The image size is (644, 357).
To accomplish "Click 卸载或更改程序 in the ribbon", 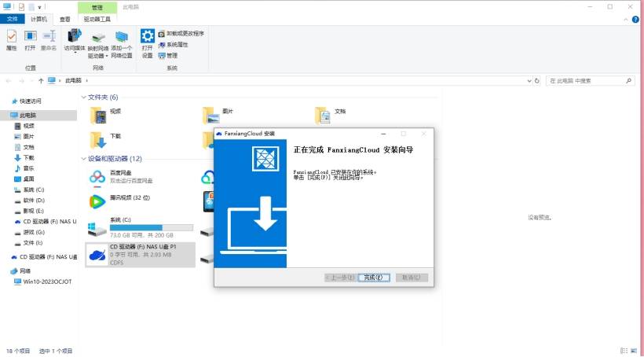I will 184,34.
